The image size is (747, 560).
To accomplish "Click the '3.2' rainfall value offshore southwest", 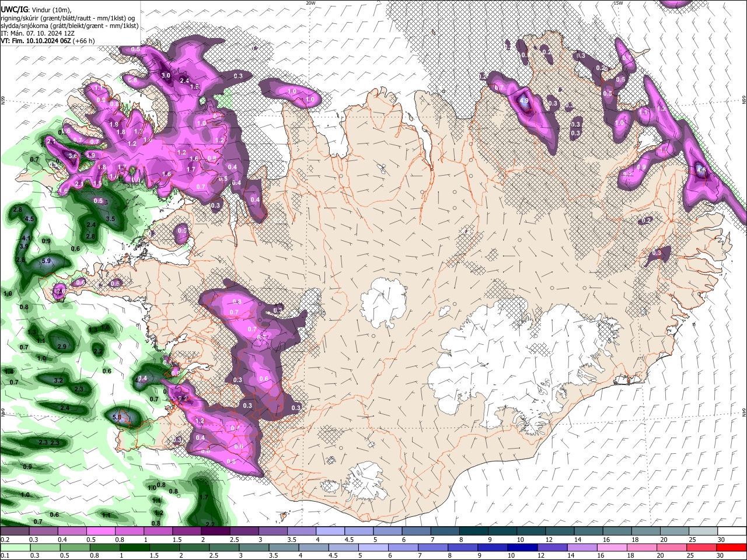I will pyautogui.click(x=58, y=380).
